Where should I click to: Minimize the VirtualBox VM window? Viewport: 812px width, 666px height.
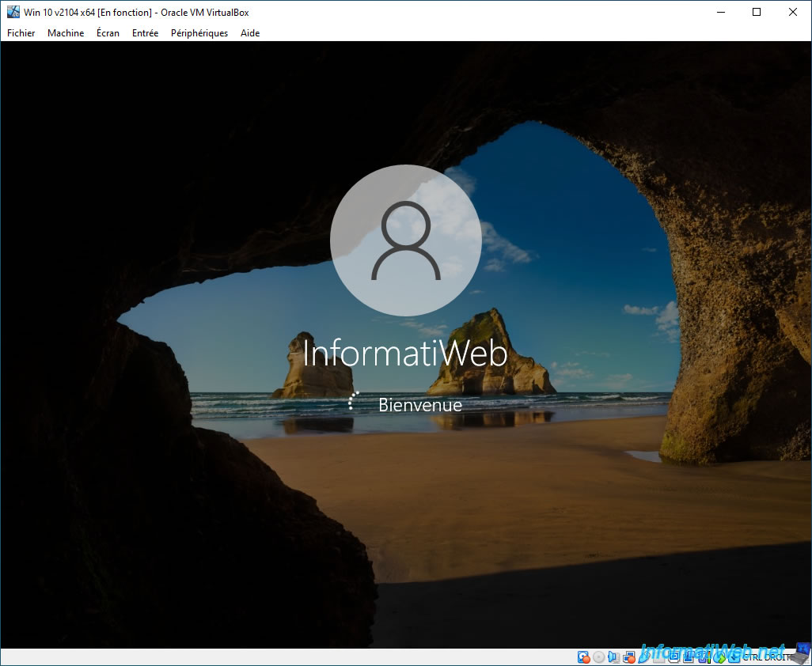tap(719, 12)
